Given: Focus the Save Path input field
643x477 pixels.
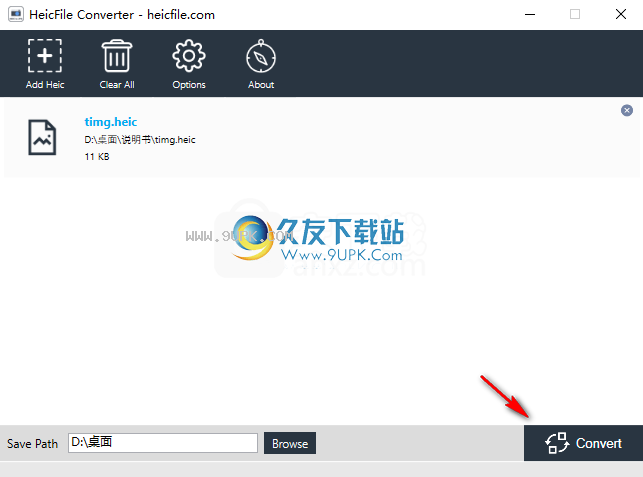Looking at the screenshot, I should point(163,443).
